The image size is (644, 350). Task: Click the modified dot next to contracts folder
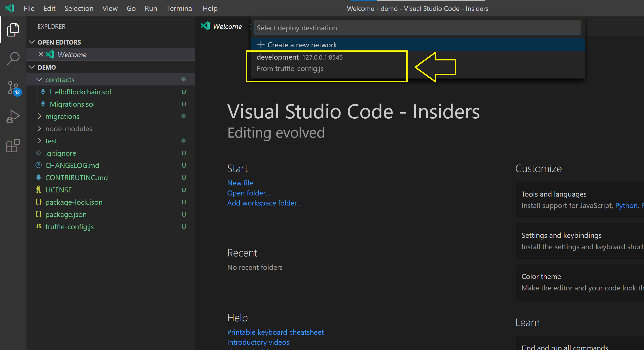point(183,79)
